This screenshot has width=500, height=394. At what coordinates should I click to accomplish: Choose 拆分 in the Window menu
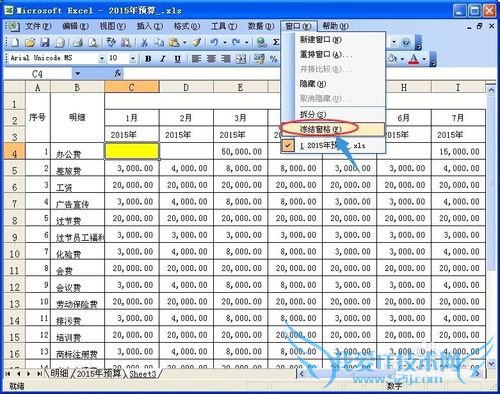click(x=333, y=114)
